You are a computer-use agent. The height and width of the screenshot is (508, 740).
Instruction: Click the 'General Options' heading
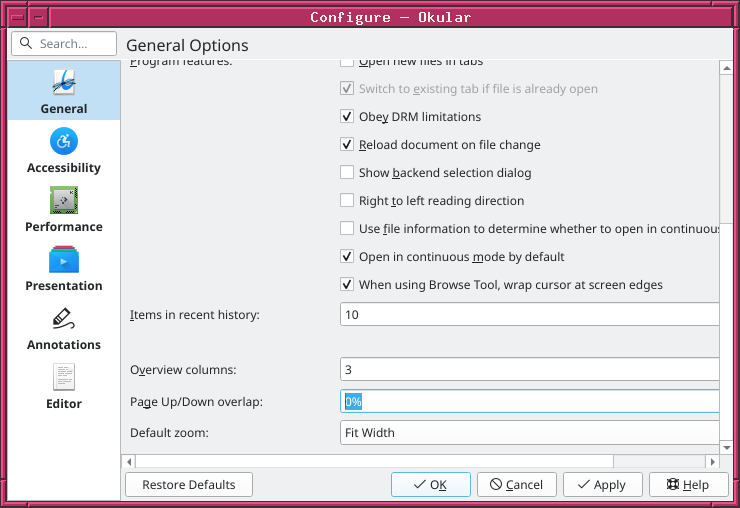coord(187,45)
